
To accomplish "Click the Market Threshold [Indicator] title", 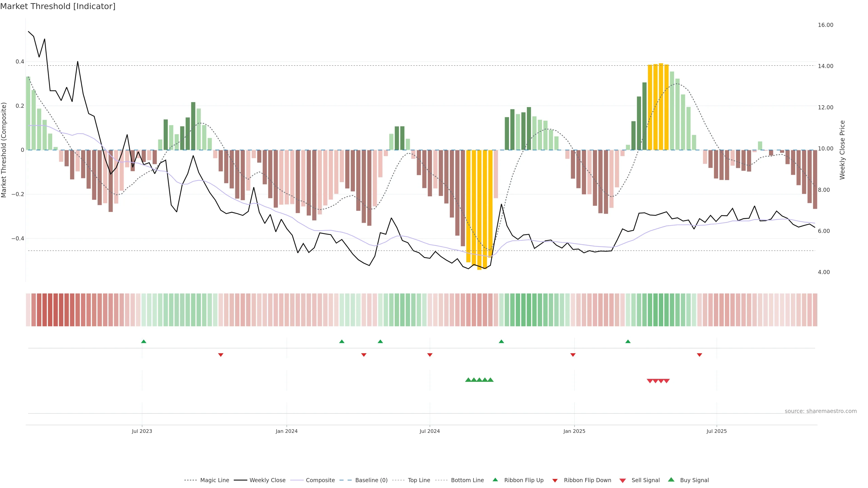I will (x=58, y=6).
